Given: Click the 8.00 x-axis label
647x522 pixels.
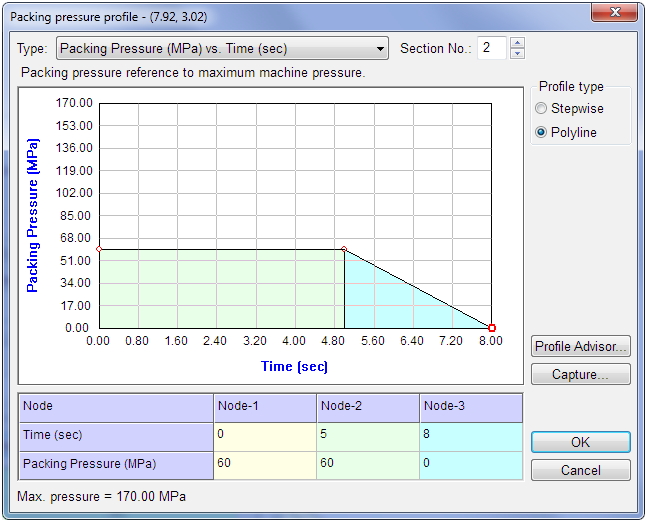Looking at the screenshot, I should (491, 341).
